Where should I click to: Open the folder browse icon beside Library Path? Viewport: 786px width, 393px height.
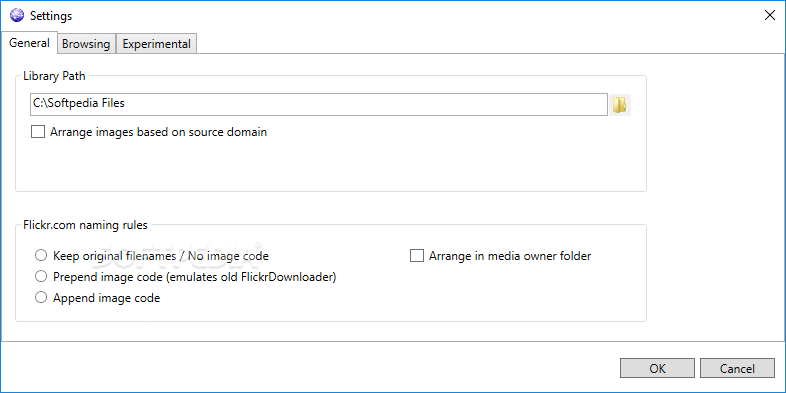[620, 105]
